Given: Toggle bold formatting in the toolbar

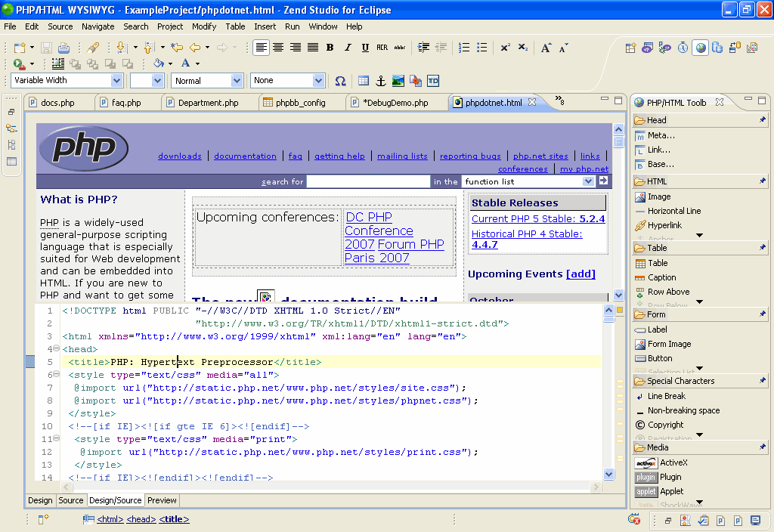Looking at the screenshot, I should coord(330,47).
